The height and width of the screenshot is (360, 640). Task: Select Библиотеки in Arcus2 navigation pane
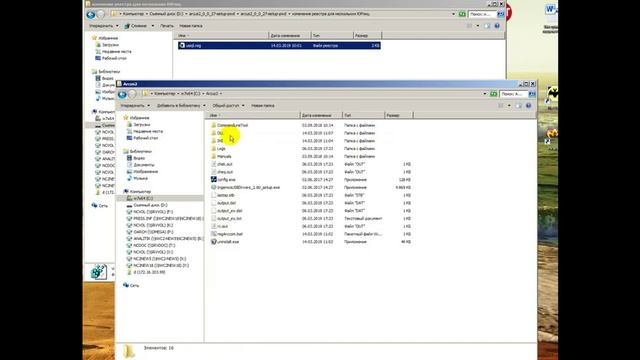point(140,151)
